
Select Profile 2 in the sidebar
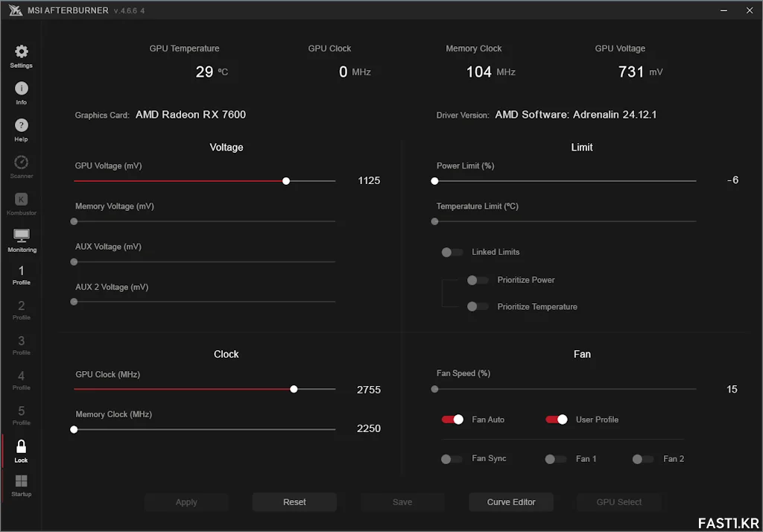(21, 310)
